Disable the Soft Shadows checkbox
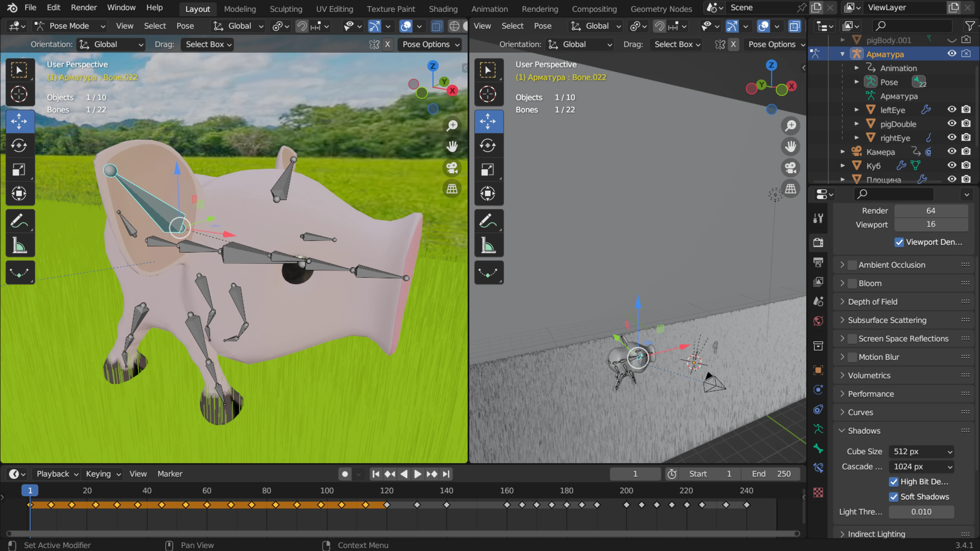 (894, 497)
